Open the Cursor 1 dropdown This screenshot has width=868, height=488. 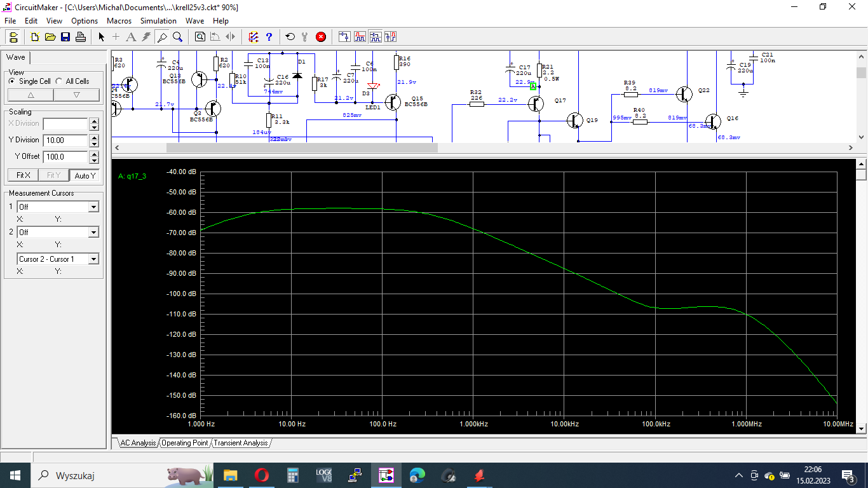pyautogui.click(x=93, y=207)
